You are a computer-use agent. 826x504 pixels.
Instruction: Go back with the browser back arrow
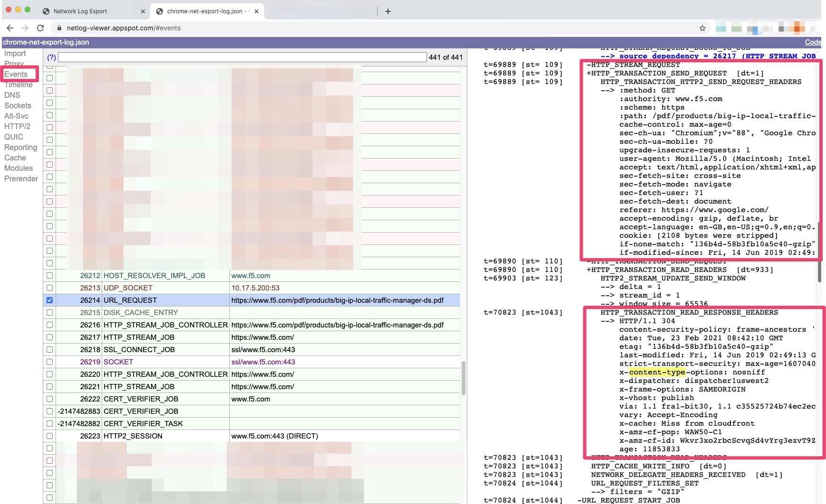click(10, 28)
